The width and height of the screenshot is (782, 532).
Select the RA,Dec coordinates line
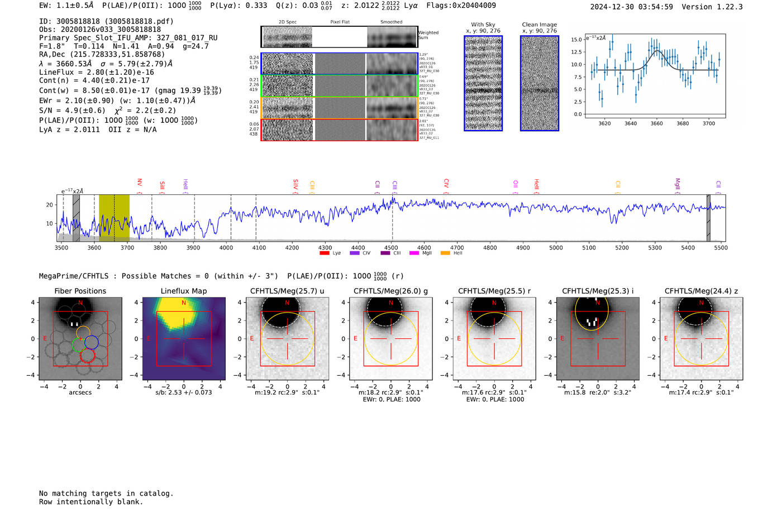pyautogui.click(x=102, y=54)
